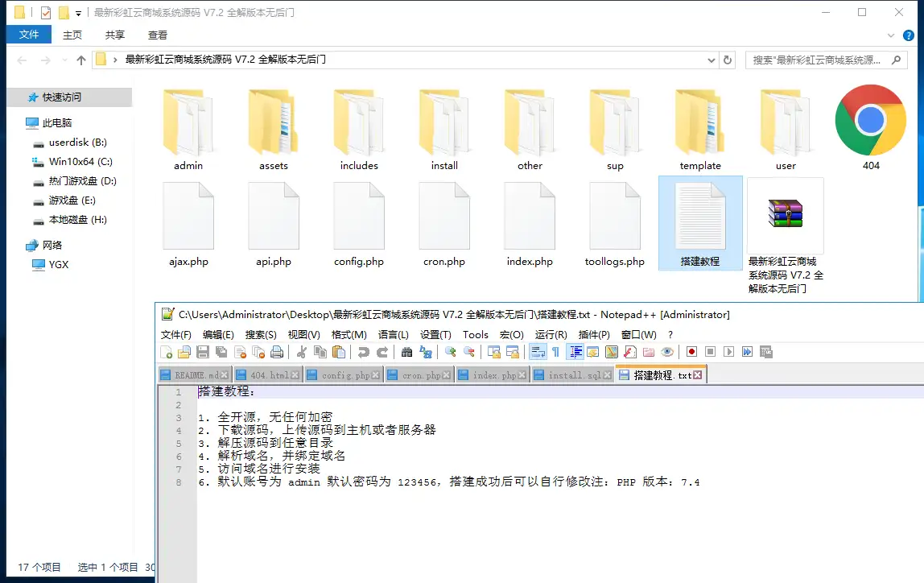924x583 pixels.
Task: Cut text using the scissors toolbar icon
Action: pos(302,352)
